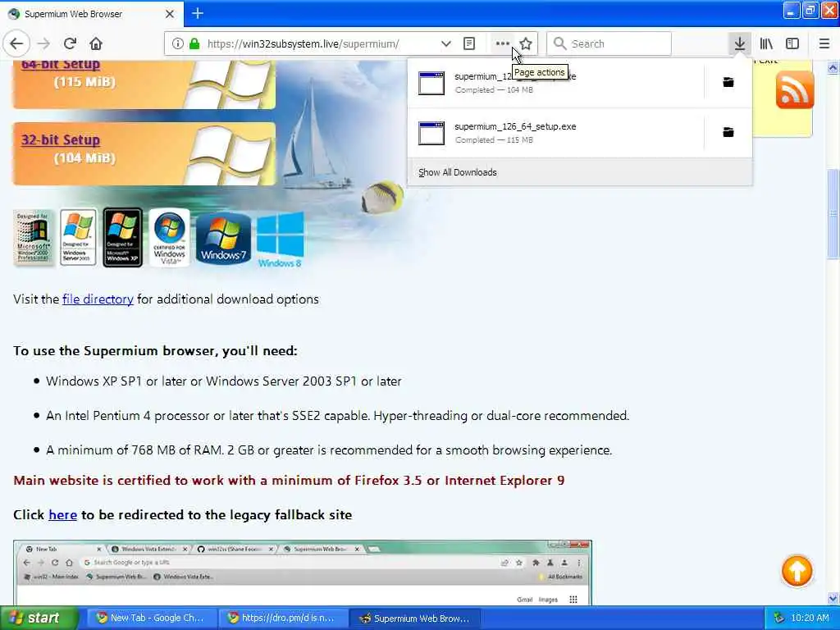This screenshot has width=840, height=630.
Task: Click into the Search field
Action: [x=609, y=44]
